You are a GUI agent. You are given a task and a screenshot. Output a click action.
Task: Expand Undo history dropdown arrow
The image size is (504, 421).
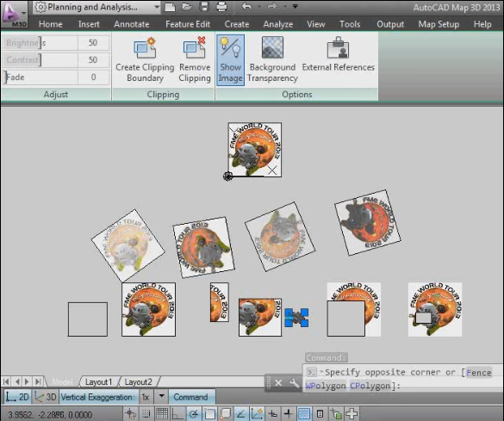[259, 7]
